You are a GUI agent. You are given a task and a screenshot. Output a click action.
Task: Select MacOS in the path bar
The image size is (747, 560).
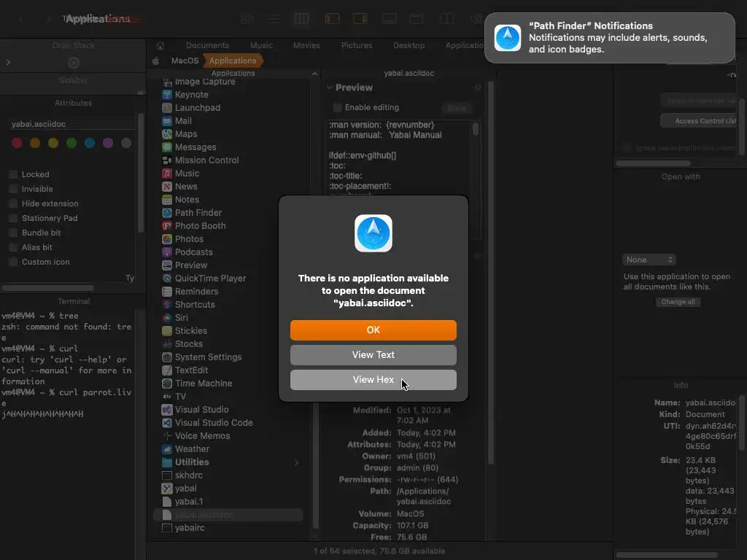(185, 61)
